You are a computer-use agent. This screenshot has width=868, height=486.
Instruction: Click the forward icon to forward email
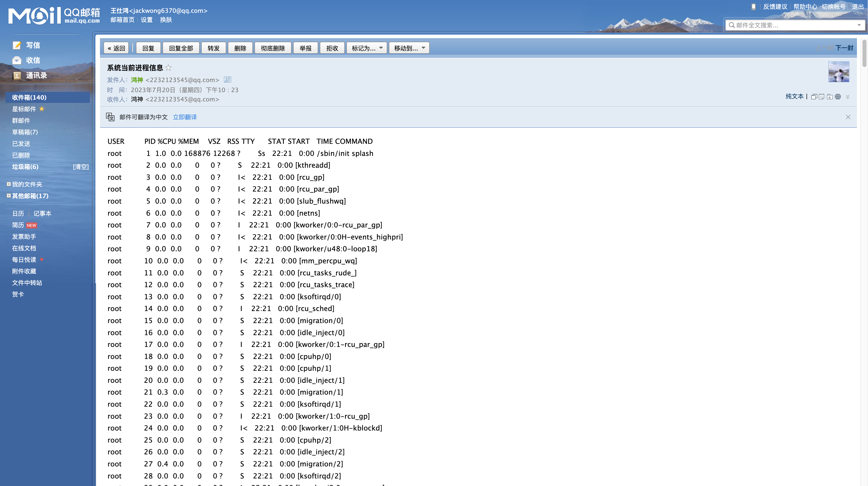coord(213,48)
